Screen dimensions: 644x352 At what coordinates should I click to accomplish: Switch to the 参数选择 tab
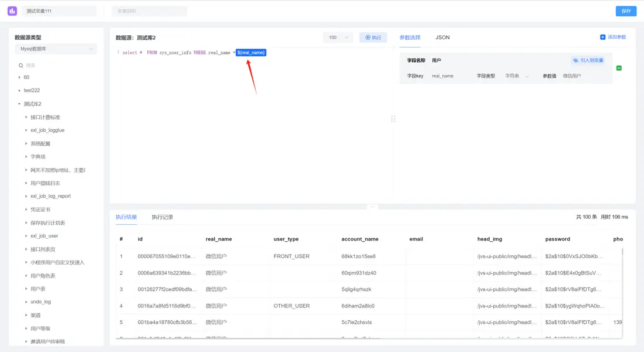(x=410, y=38)
